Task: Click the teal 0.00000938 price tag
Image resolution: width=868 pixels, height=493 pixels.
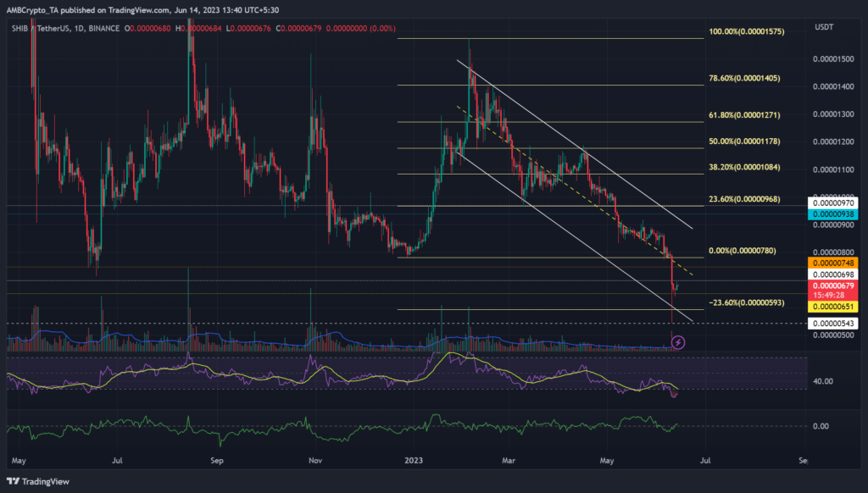Action: coord(834,215)
